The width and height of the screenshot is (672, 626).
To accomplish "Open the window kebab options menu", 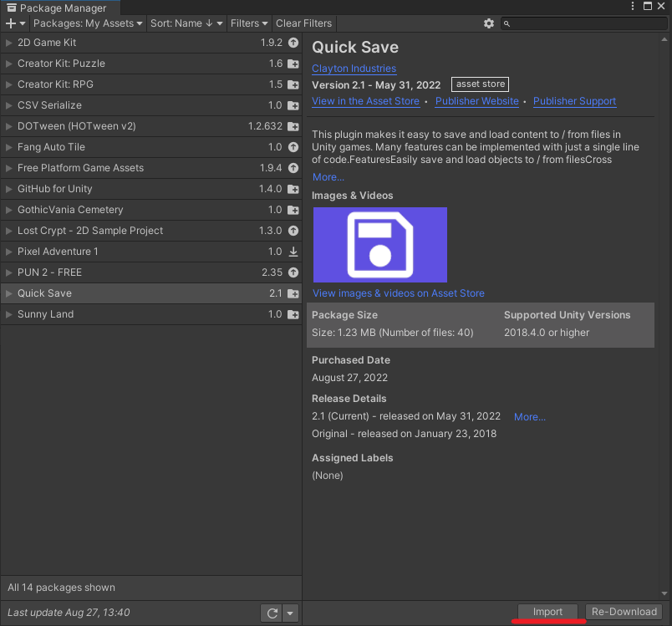I will click(633, 6).
